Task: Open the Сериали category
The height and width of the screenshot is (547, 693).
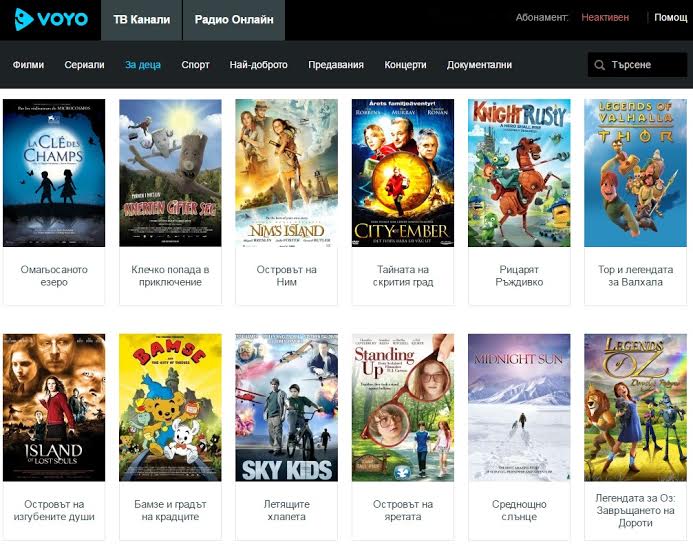Action: pyautogui.click(x=84, y=65)
